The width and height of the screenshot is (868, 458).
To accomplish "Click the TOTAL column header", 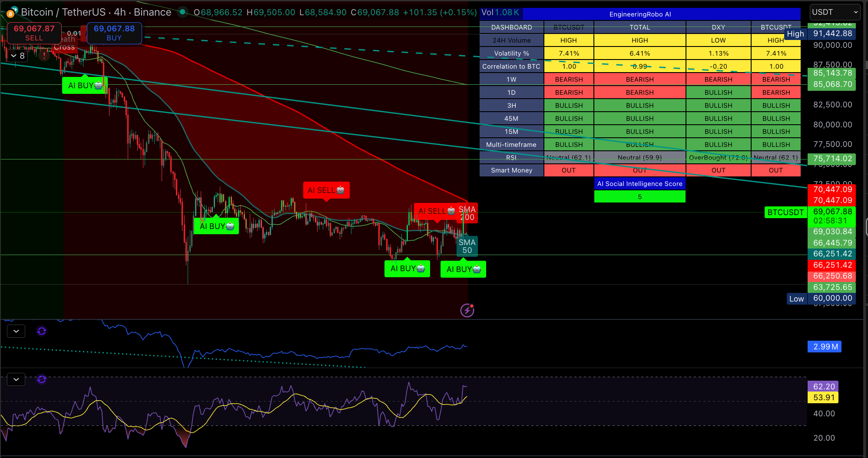I will 639,27.
